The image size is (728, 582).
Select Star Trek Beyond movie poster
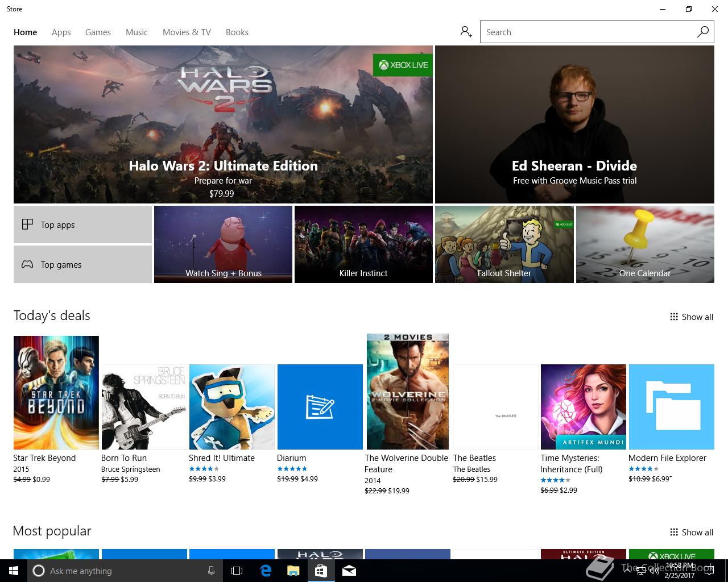tap(56, 393)
